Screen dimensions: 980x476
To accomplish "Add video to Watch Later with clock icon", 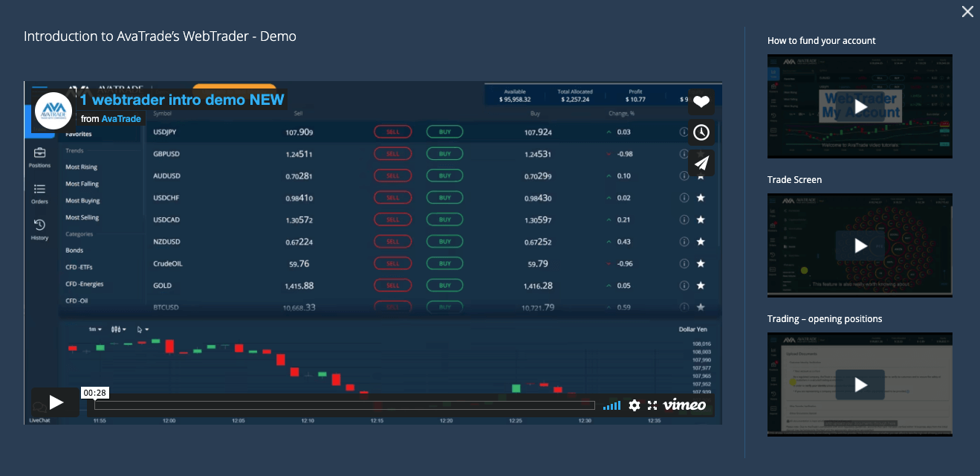I will point(701,132).
